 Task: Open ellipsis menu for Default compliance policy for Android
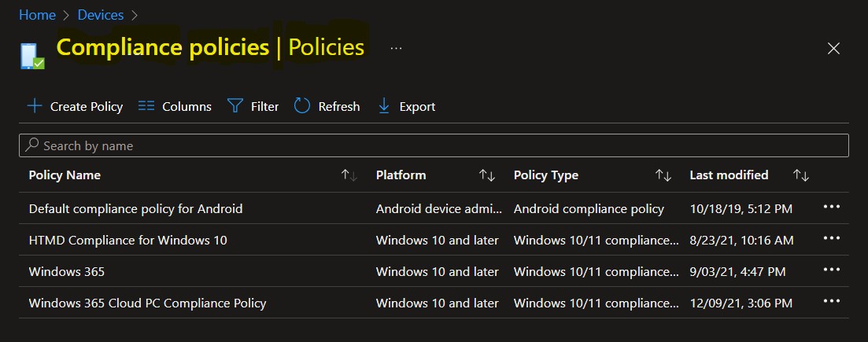[832, 207]
